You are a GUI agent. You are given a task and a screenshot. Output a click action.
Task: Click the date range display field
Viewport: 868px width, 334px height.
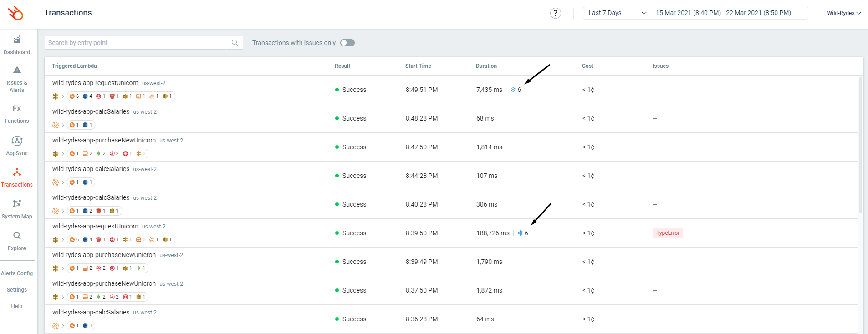(x=730, y=13)
